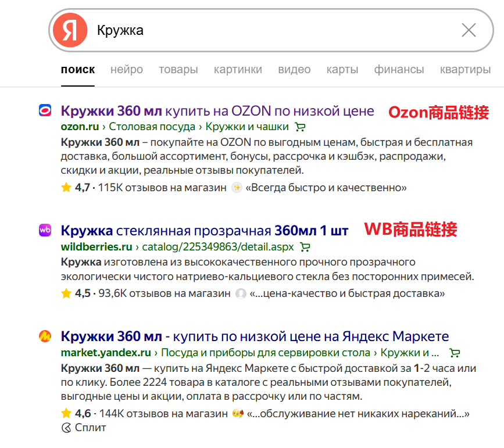Click the Столовая посуда breadcrumb

click(152, 127)
